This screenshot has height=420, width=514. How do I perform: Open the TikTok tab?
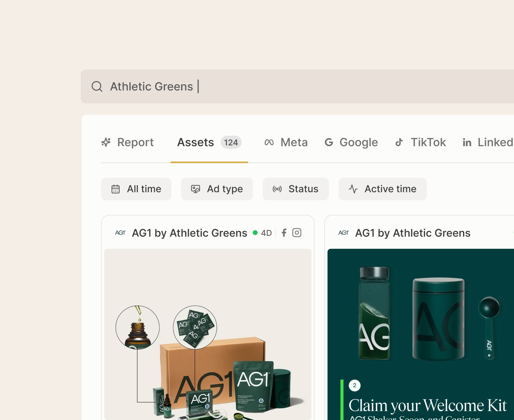tap(421, 142)
